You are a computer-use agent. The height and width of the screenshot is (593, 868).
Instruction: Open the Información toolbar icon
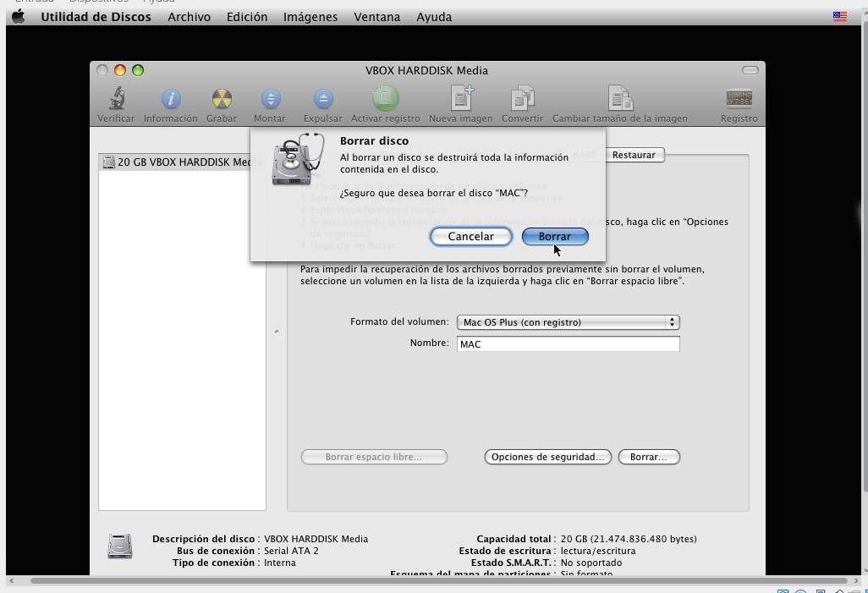[171, 99]
